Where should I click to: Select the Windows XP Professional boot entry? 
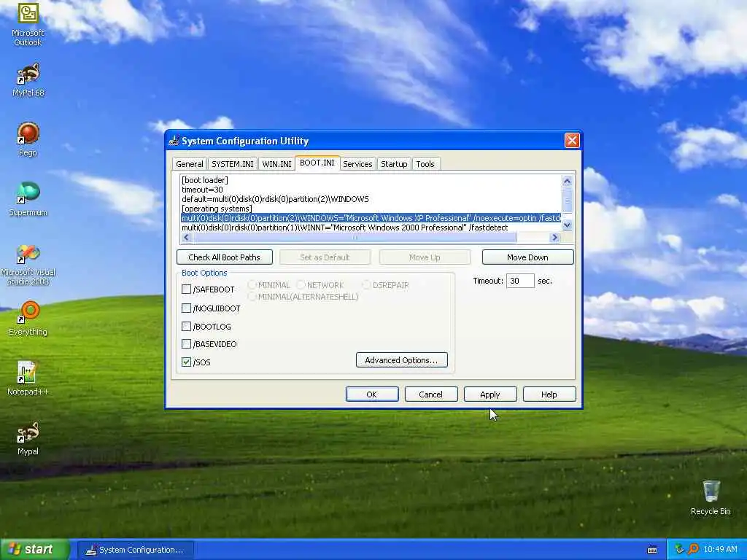point(371,218)
